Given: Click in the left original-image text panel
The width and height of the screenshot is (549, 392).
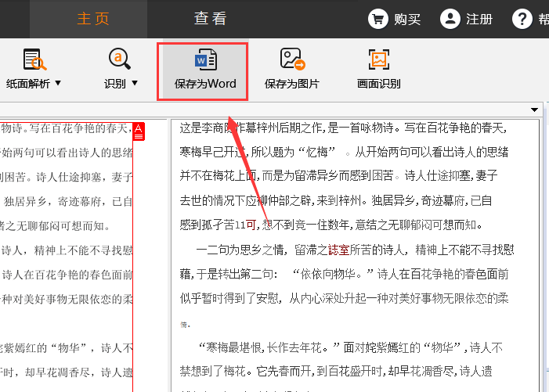Looking at the screenshot, I should (67, 250).
